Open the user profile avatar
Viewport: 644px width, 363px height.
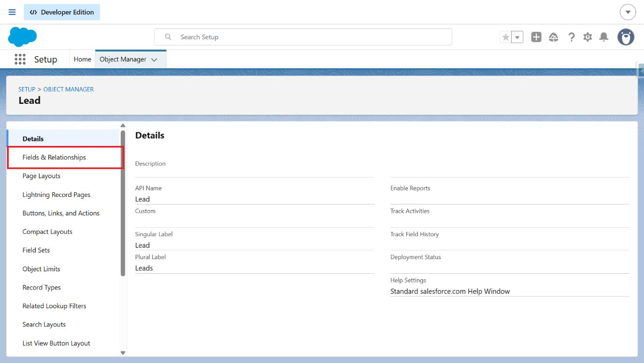point(626,37)
